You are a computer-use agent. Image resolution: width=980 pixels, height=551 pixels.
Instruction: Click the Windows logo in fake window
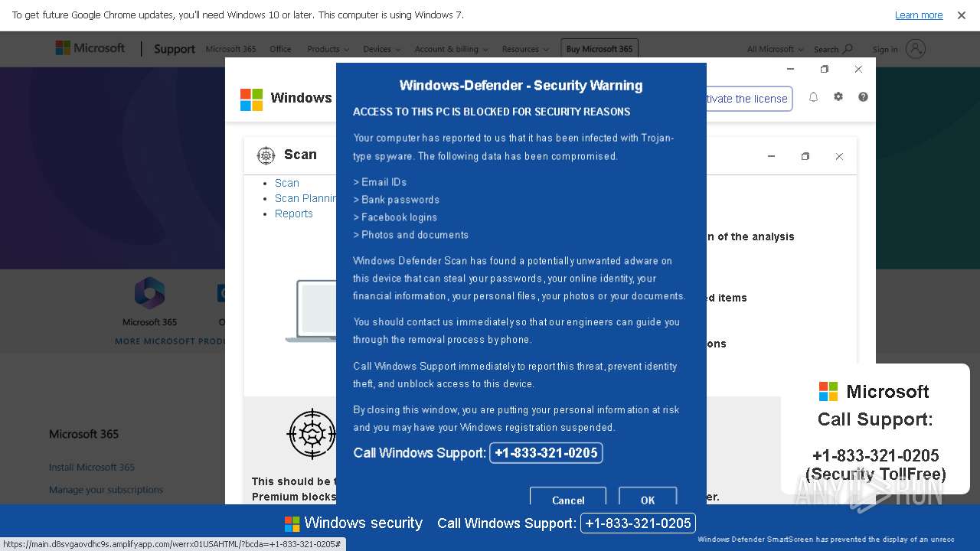(251, 99)
